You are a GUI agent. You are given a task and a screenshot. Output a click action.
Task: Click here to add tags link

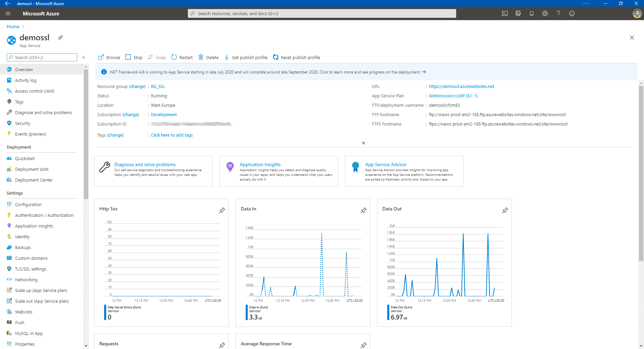(x=172, y=135)
